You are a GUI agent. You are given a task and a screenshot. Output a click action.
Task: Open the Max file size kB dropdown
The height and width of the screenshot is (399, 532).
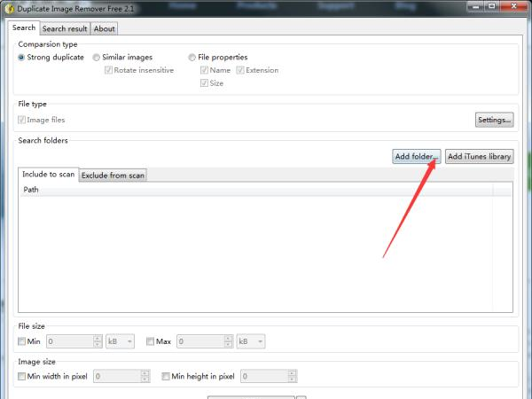coord(251,341)
